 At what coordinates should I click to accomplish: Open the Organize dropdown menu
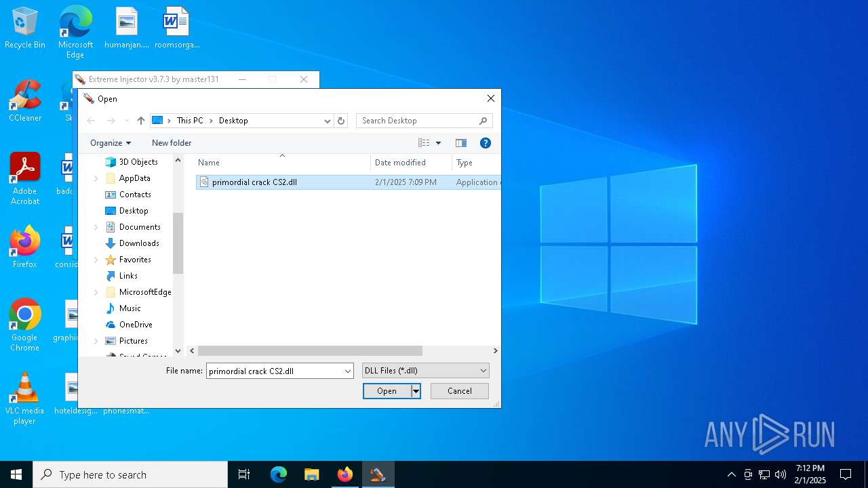click(111, 143)
